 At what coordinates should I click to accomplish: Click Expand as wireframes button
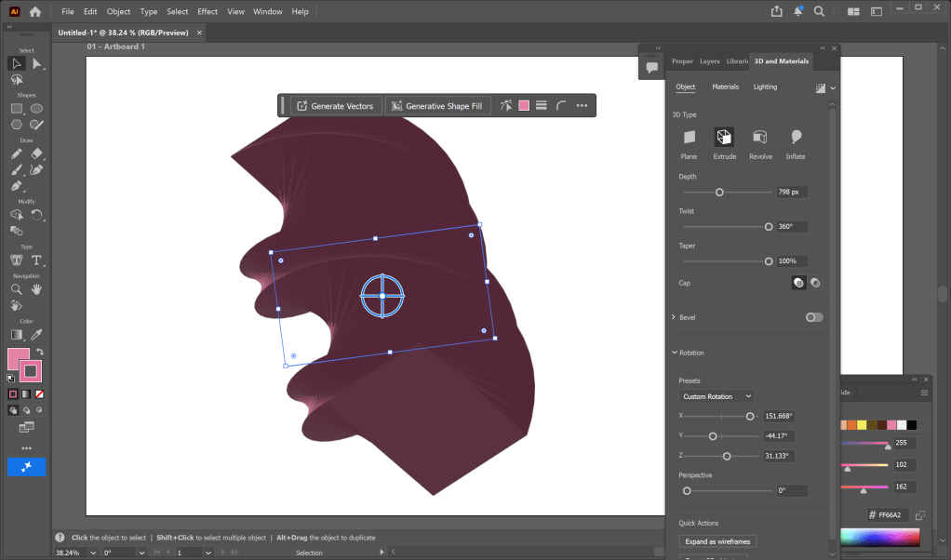point(718,541)
